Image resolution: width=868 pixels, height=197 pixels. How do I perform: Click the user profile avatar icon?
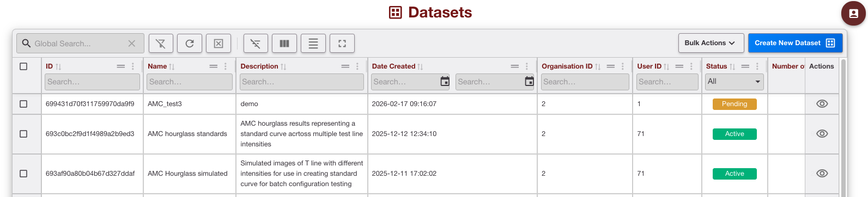[x=853, y=14]
